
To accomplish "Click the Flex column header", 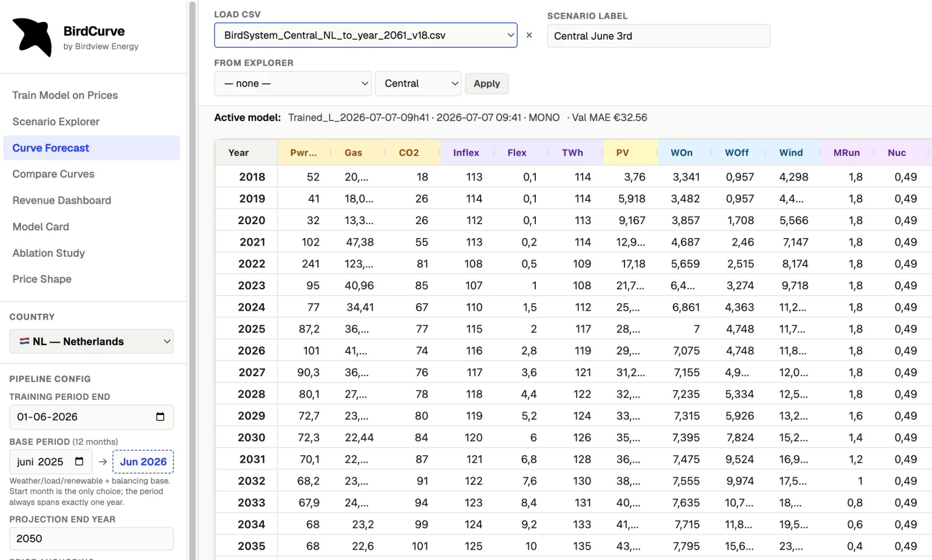I will 522,153.
